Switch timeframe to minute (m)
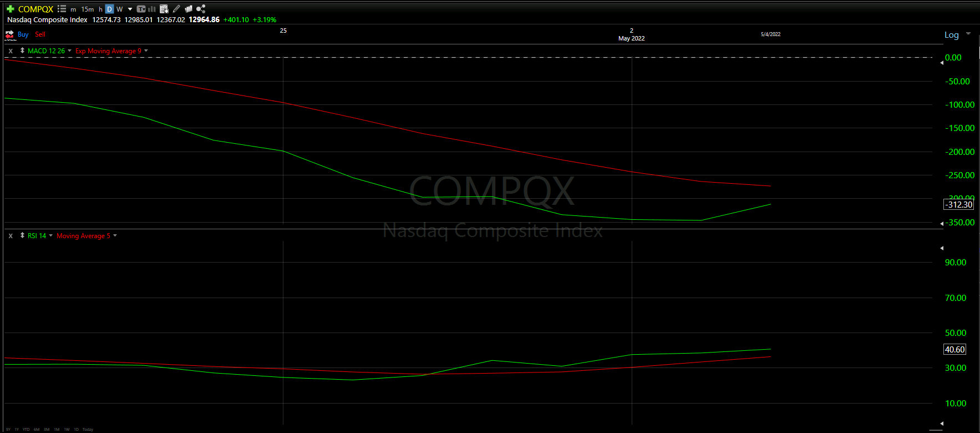Viewport: 980px width, 433px height. (x=73, y=9)
